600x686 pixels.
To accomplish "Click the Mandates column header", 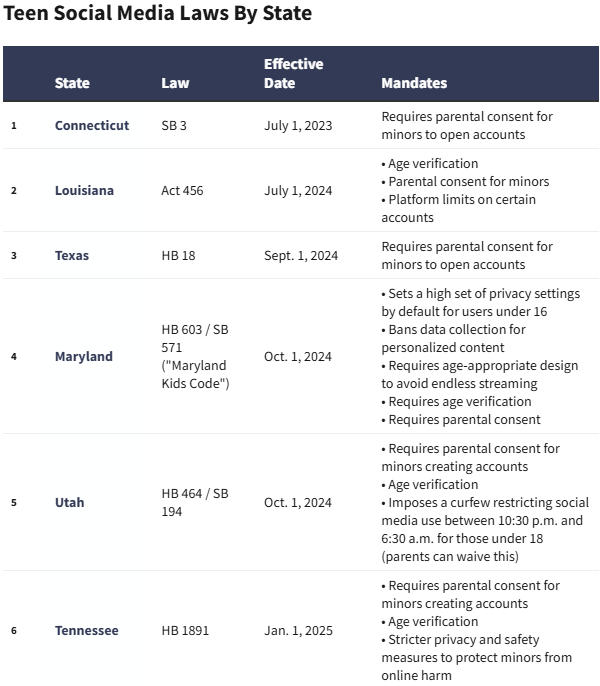I will coord(414,83).
